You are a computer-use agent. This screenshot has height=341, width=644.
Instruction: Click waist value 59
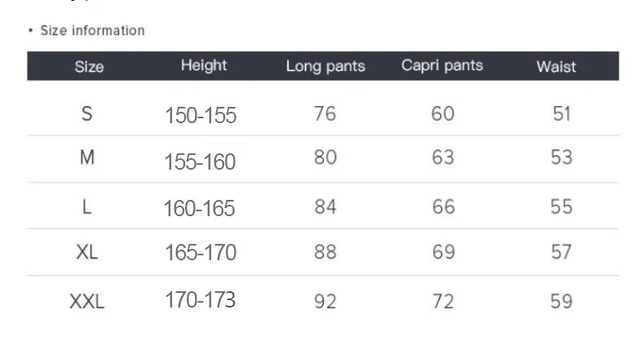[562, 302]
